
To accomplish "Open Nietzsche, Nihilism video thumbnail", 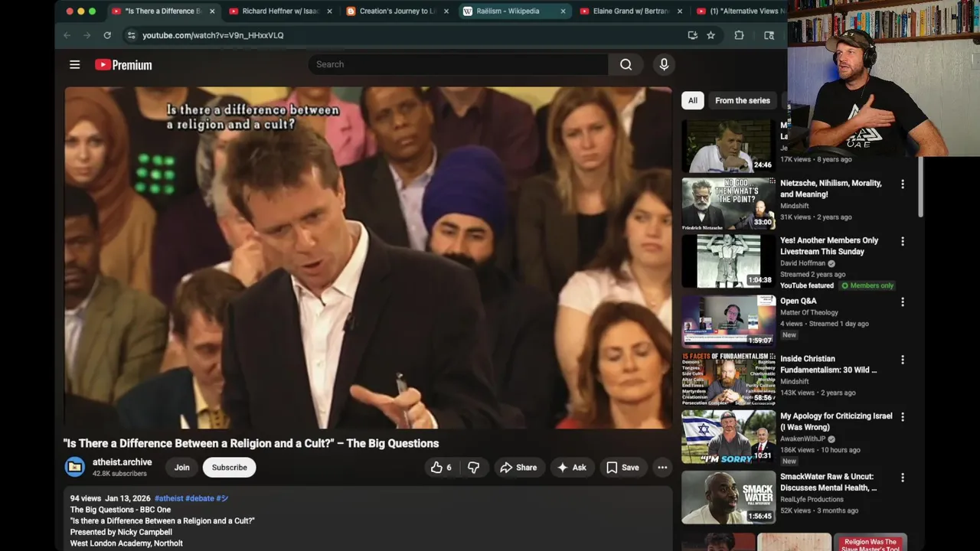I will click(729, 204).
